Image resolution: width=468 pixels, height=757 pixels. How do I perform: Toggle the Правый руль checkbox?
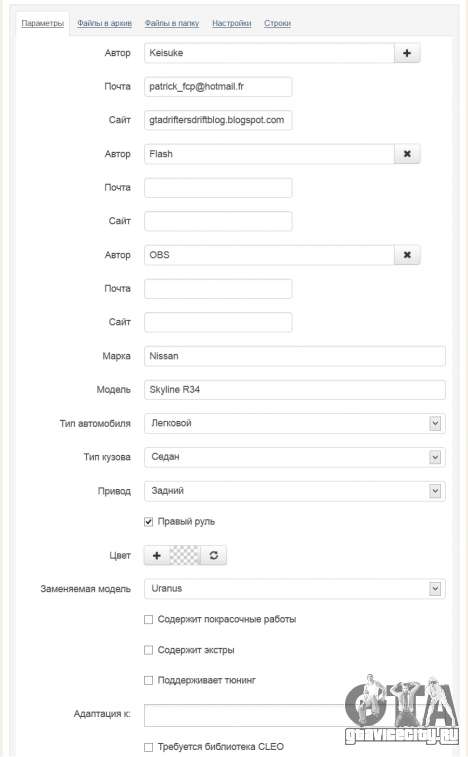coord(149,521)
